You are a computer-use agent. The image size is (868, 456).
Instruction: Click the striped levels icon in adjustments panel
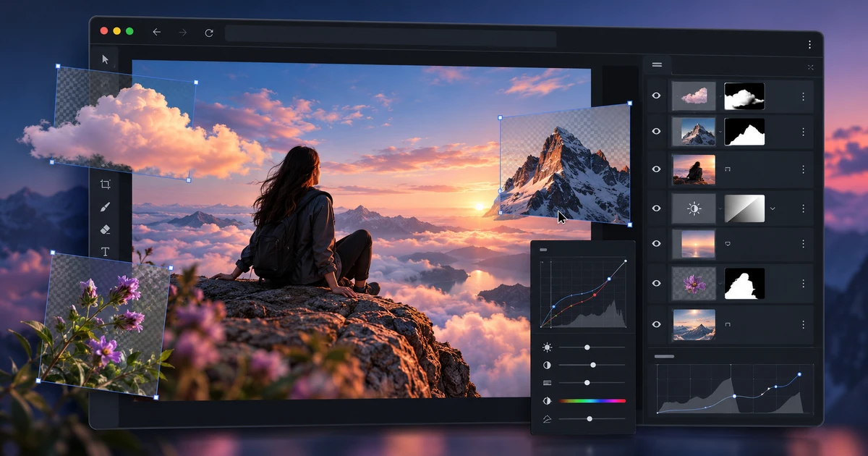(547, 382)
